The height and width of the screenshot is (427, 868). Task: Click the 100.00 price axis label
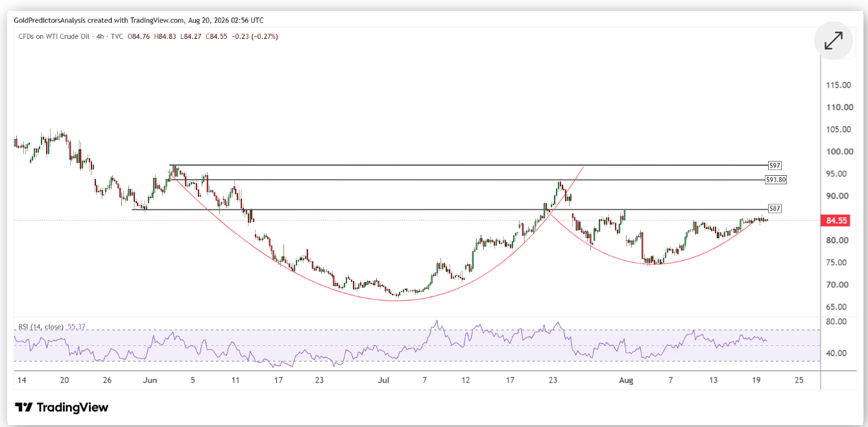[838, 151]
